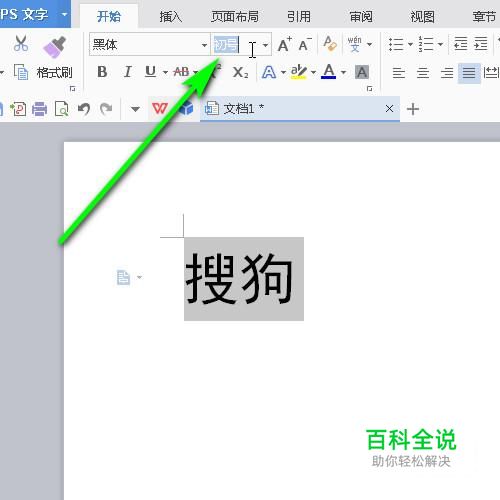Decrease font size with A- icon
Viewport: 500px width, 500px height.
point(305,44)
